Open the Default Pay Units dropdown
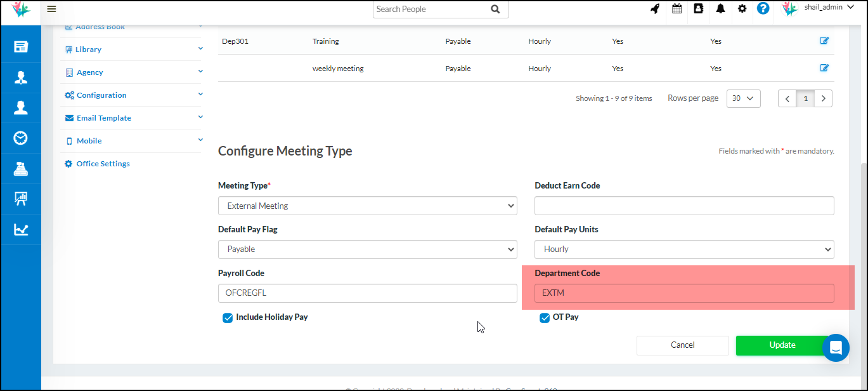Image resolution: width=868 pixels, height=391 pixels. click(x=683, y=249)
